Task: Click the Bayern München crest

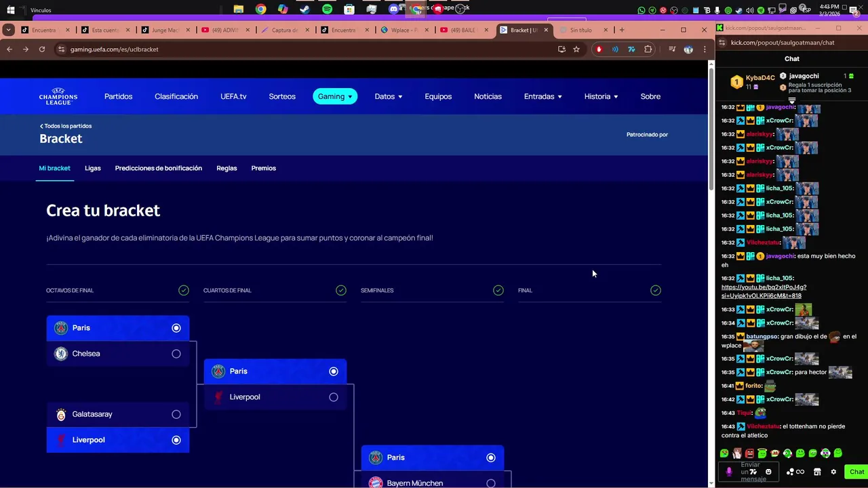Action: pyautogui.click(x=376, y=483)
